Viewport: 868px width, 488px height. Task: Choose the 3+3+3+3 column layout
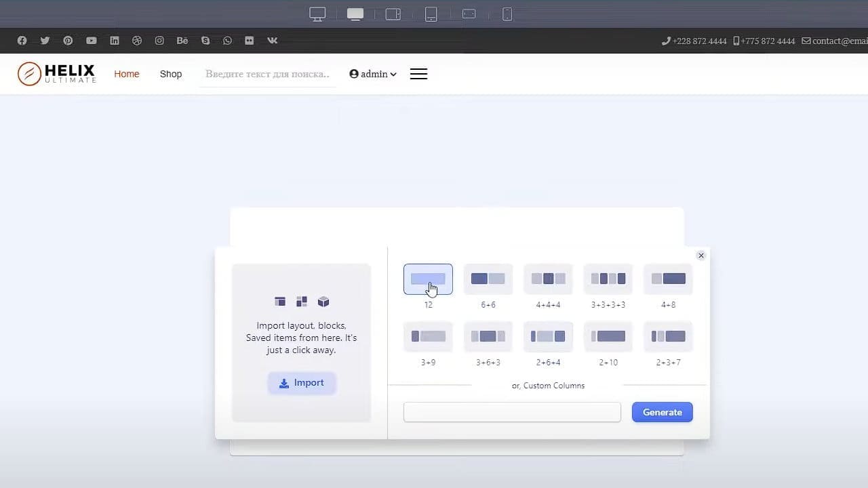pos(608,279)
